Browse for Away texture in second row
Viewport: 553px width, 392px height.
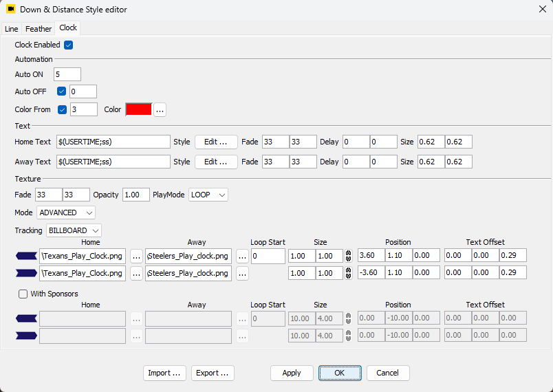point(242,273)
